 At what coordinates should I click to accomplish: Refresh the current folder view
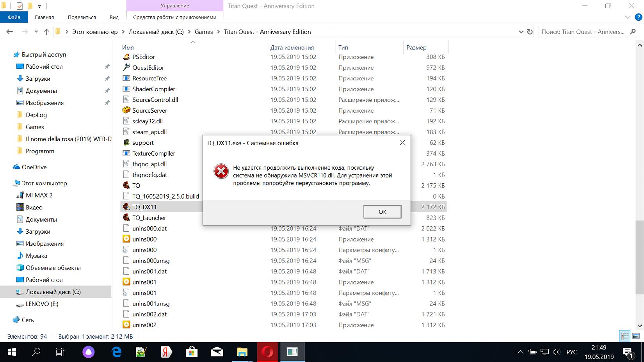point(530,32)
